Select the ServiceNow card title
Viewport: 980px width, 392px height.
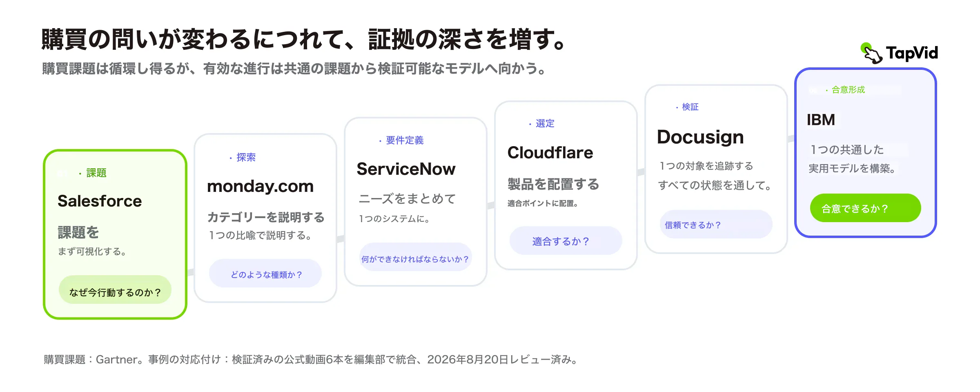[406, 169]
